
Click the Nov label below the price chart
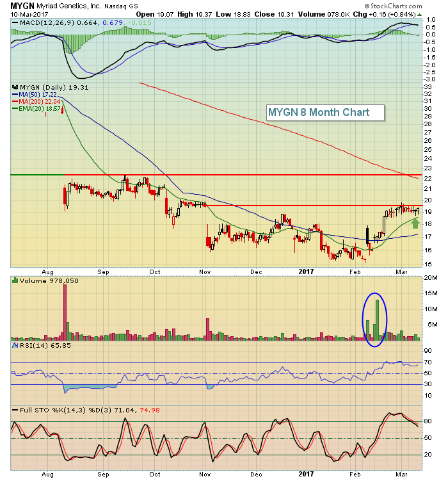205,272
